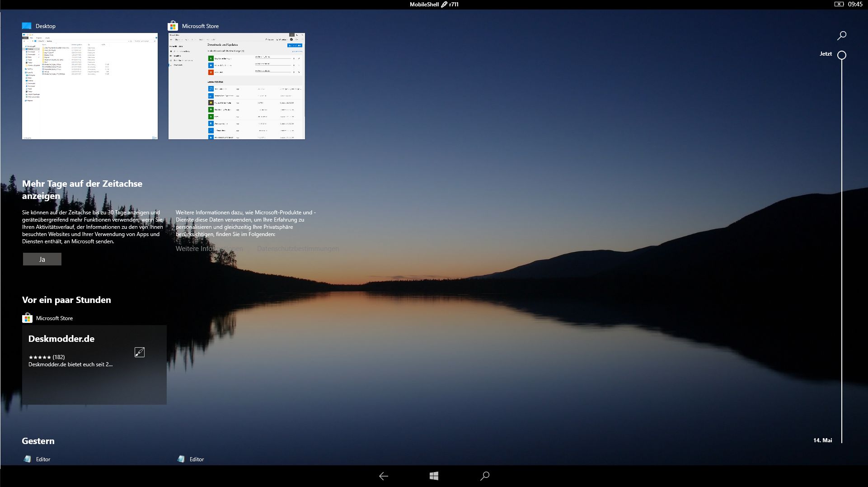Click the middle of the vertical timeline track
The image size is (868, 487).
coord(842,249)
